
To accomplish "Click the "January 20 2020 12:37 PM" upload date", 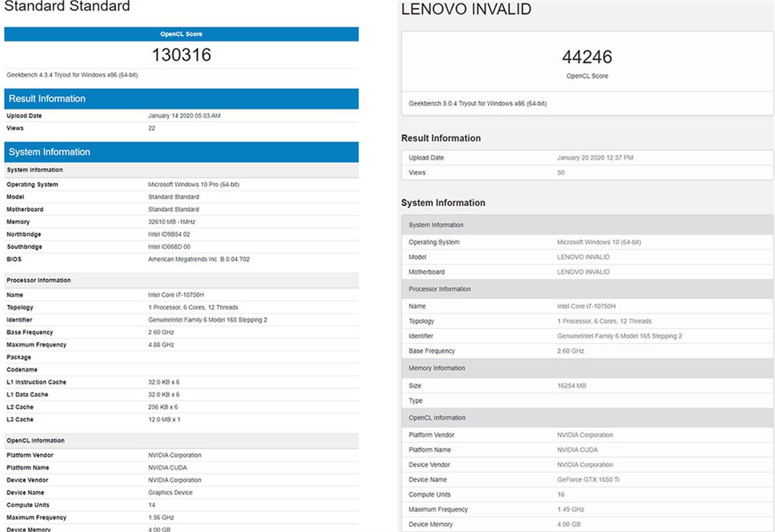I will (595, 158).
